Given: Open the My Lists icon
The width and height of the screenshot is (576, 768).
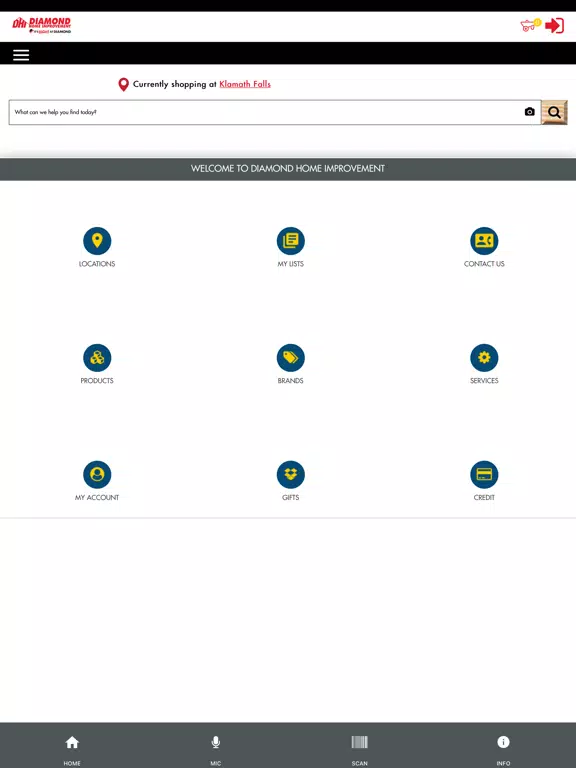Looking at the screenshot, I should 290,241.
